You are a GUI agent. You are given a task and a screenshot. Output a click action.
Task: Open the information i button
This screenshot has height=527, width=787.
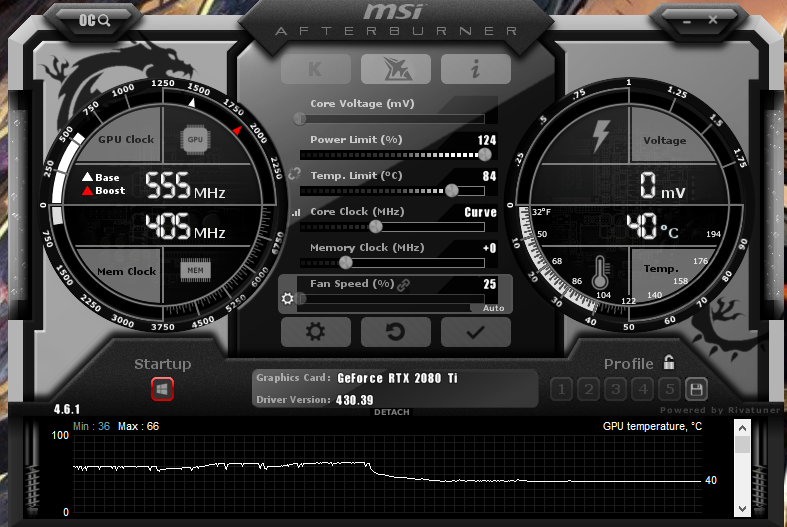(476, 69)
